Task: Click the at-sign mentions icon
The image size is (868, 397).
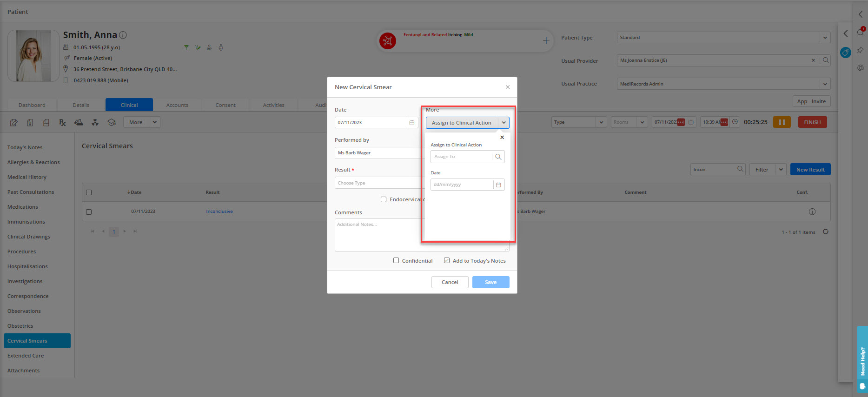Action: click(861, 68)
